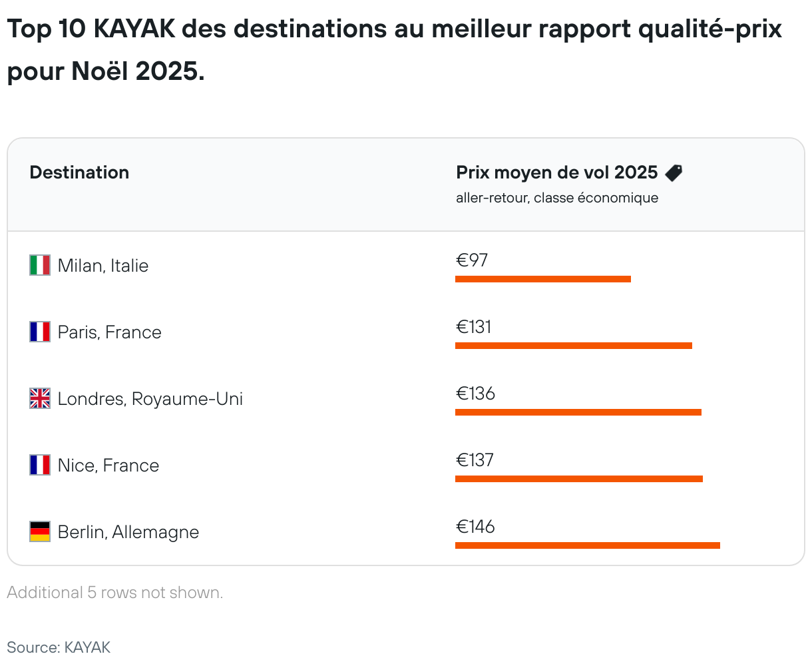
Task: Click the price tag icon in header
Action: [x=674, y=173]
